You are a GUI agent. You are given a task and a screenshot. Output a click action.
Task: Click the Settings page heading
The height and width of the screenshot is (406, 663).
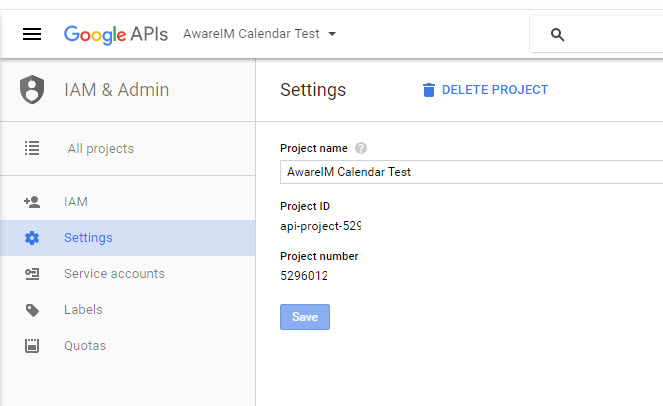coord(313,90)
